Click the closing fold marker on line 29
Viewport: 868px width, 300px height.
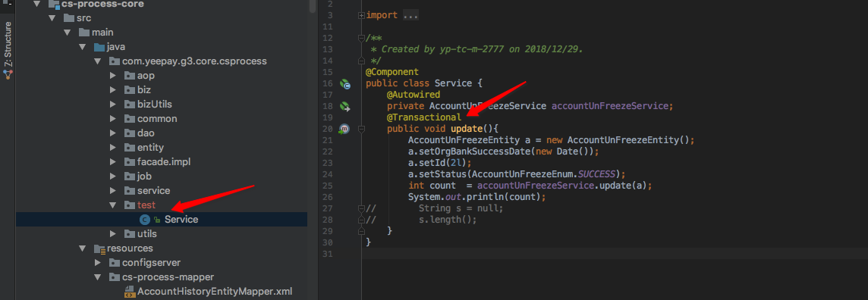click(361, 230)
